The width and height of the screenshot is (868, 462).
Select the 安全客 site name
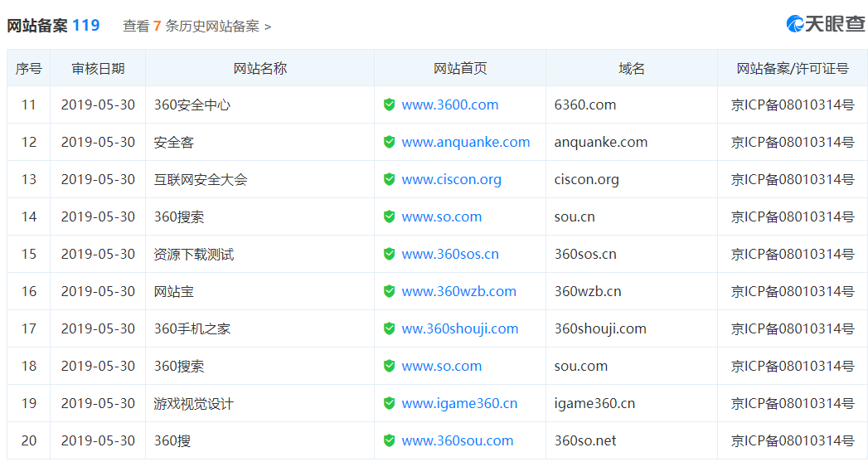(x=174, y=143)
